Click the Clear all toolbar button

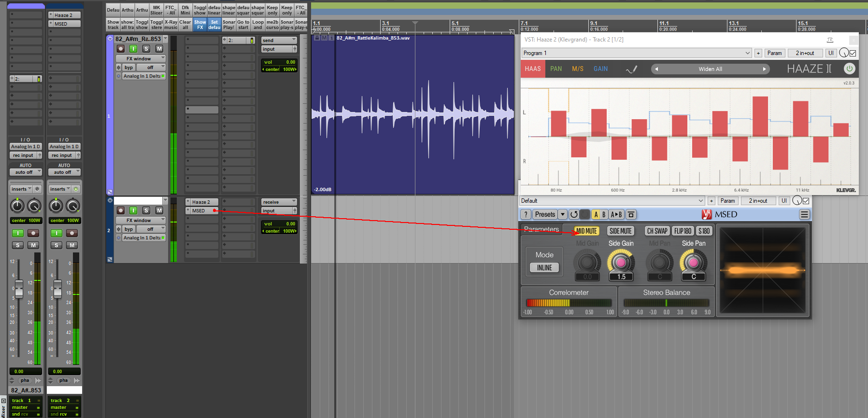pyautogui.click(x=185, y=25)
